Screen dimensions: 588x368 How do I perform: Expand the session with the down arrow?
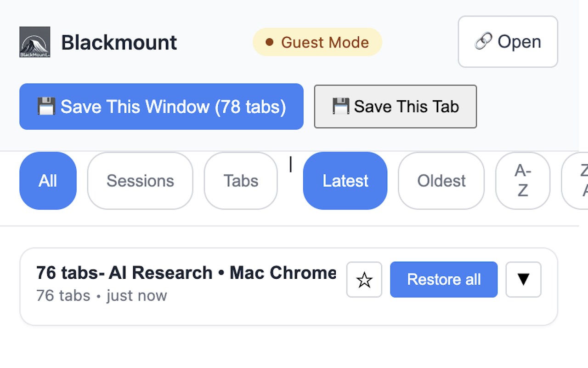523,280
